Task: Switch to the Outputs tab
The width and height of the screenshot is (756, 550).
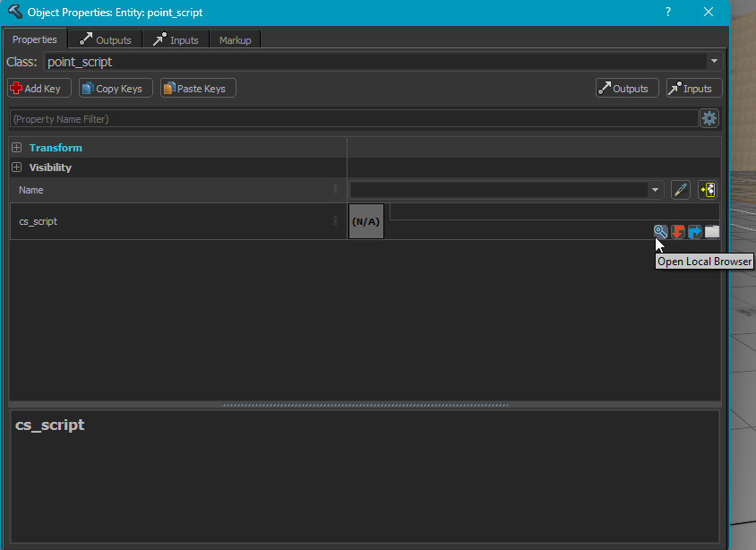Action: (x=106, y=39)
